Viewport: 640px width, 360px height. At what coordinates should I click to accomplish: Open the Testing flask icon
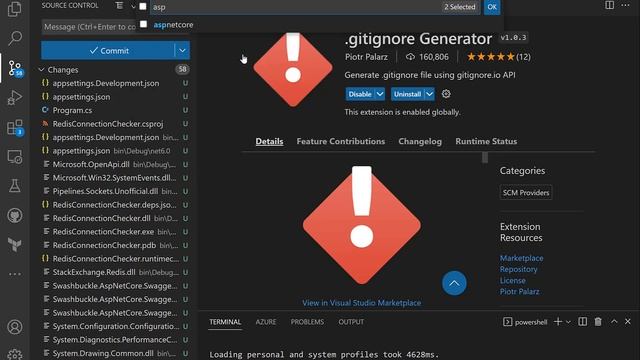(x=15, y=186)
